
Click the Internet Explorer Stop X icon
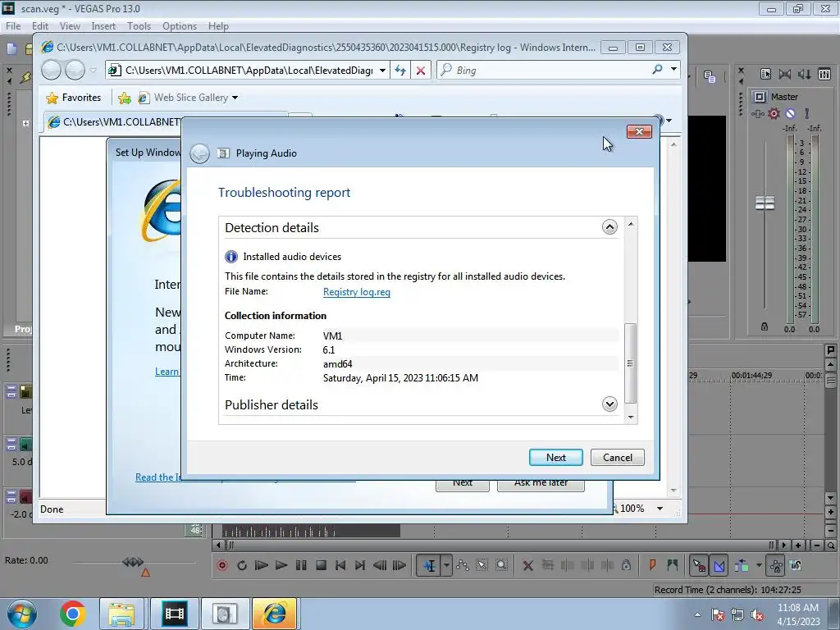click(x=421, y=71)
